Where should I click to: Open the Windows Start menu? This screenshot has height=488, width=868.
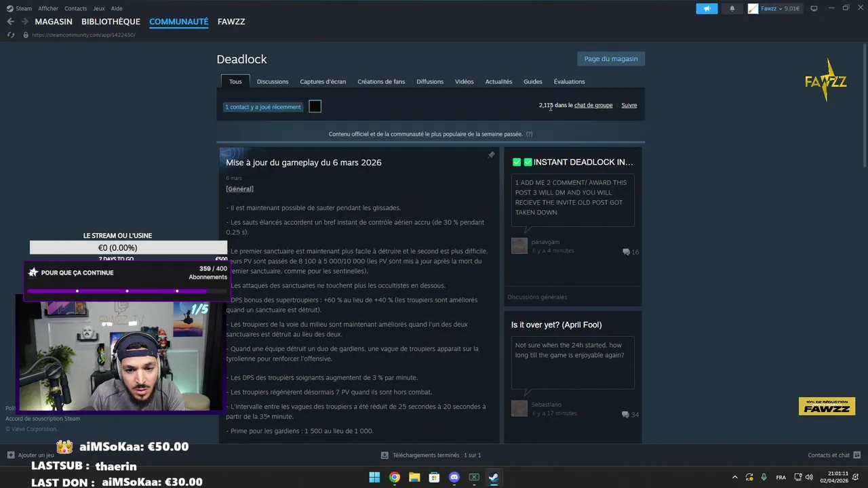(374, 477)
